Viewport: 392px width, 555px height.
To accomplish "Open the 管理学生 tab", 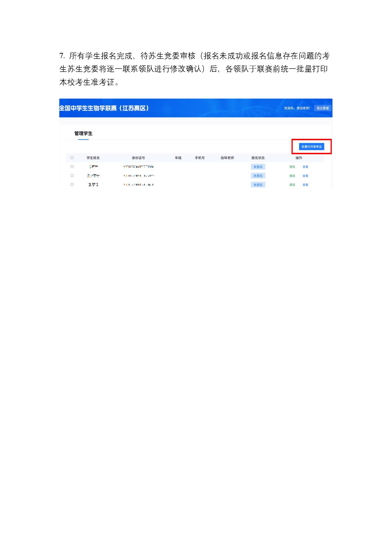I will (83, 133).
